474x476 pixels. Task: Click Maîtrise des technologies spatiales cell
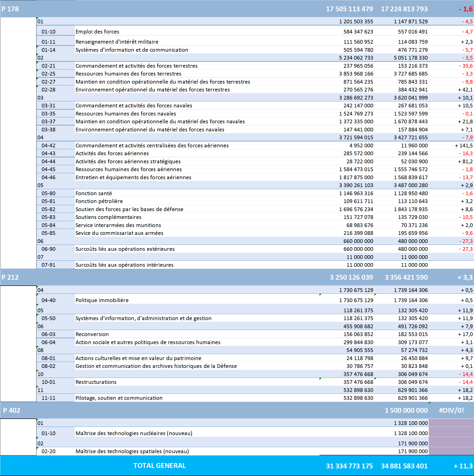[132, 451]
